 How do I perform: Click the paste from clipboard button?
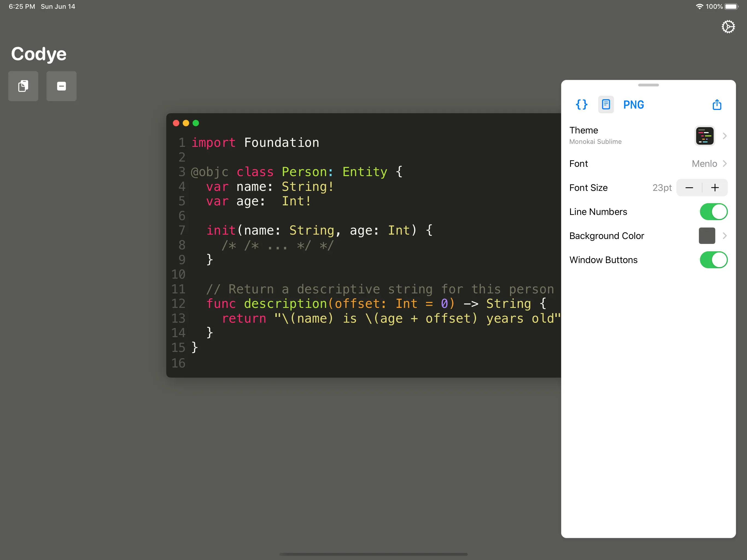[x=23, y=86]
